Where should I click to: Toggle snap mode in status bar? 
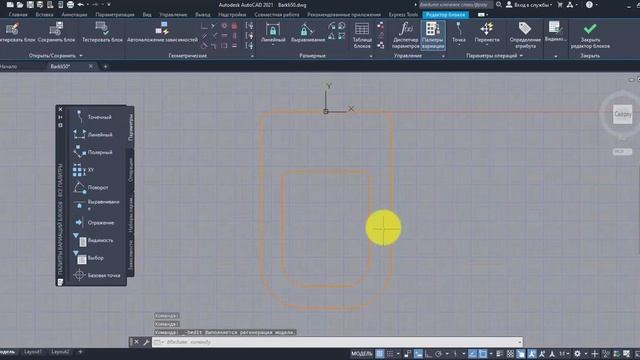[390, 353]
